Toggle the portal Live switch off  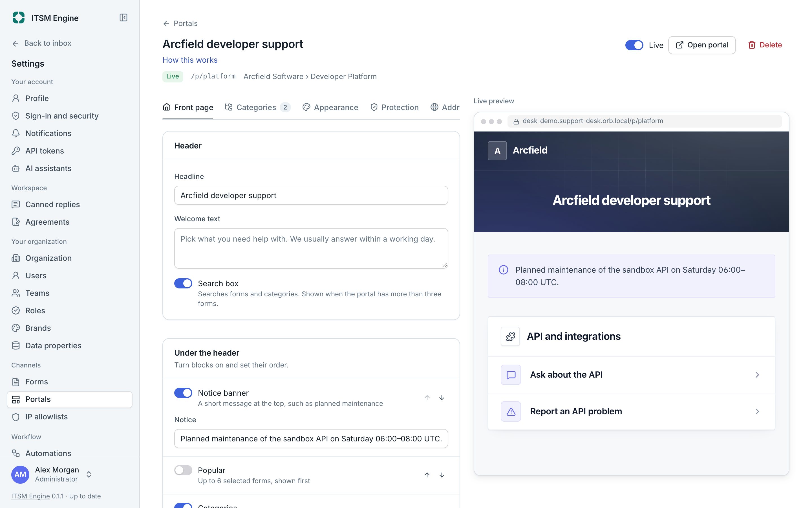pos(634,45)
